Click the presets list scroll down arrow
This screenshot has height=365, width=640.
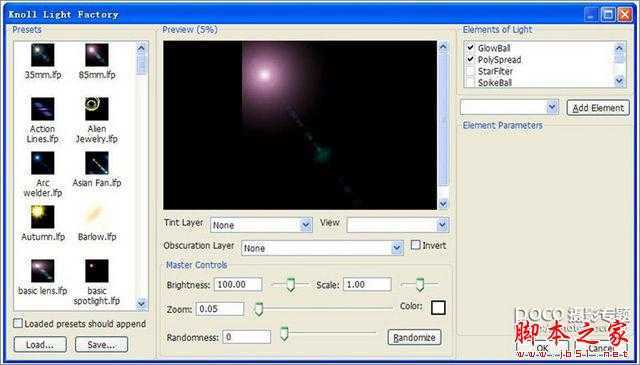point(142,304)
